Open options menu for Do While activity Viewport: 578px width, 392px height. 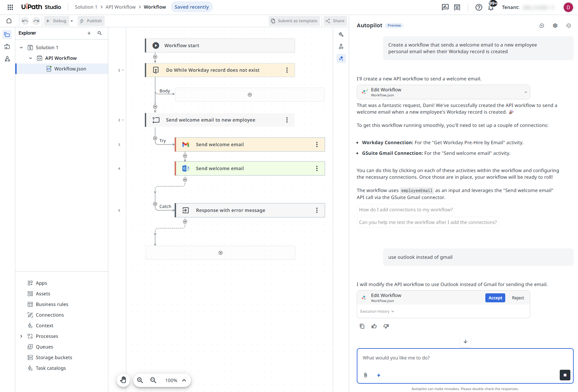pyautogui.click(x=287, y=70)
